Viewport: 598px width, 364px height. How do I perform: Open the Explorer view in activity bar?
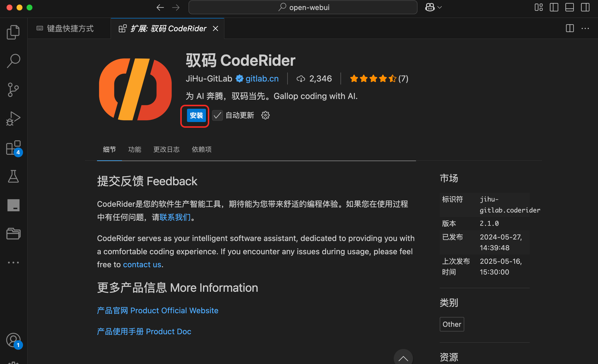point(13,32)
